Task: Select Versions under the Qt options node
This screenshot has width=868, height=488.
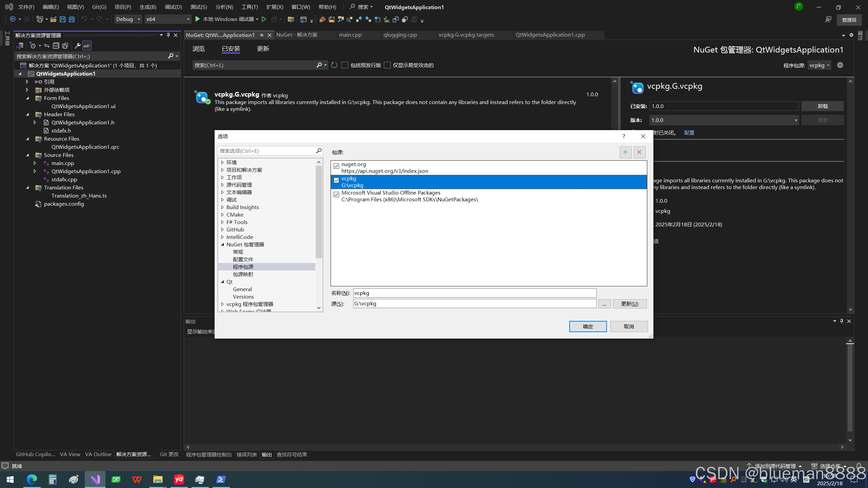Action: coord(243,297)
